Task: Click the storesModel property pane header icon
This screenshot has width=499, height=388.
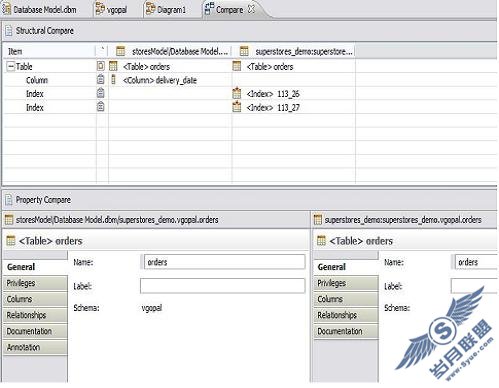Action: (x=9, y=220)
